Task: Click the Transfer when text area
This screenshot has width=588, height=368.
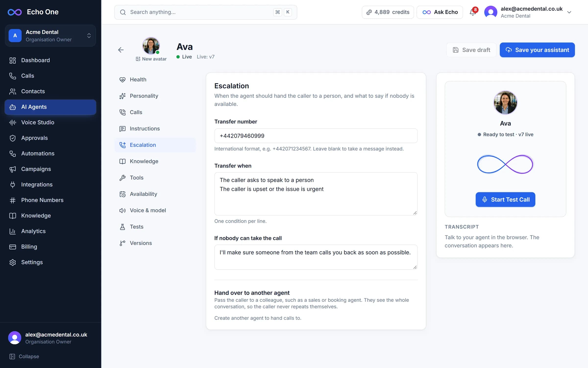Action: point(316,194)
